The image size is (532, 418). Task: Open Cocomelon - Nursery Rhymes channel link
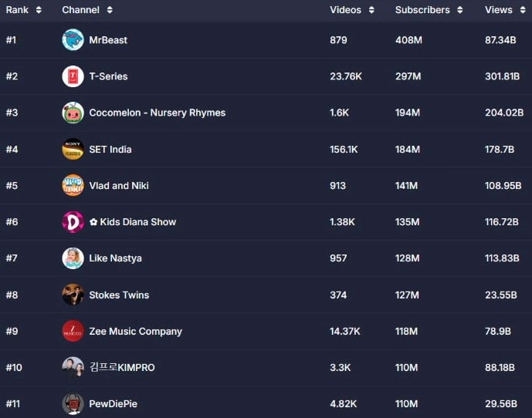(x=157, y=113)
